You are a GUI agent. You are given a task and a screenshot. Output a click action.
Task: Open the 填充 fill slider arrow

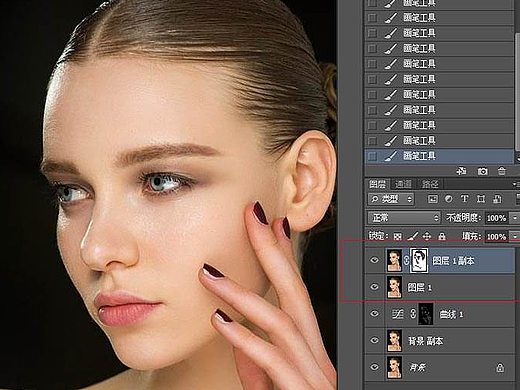point(515,236)
